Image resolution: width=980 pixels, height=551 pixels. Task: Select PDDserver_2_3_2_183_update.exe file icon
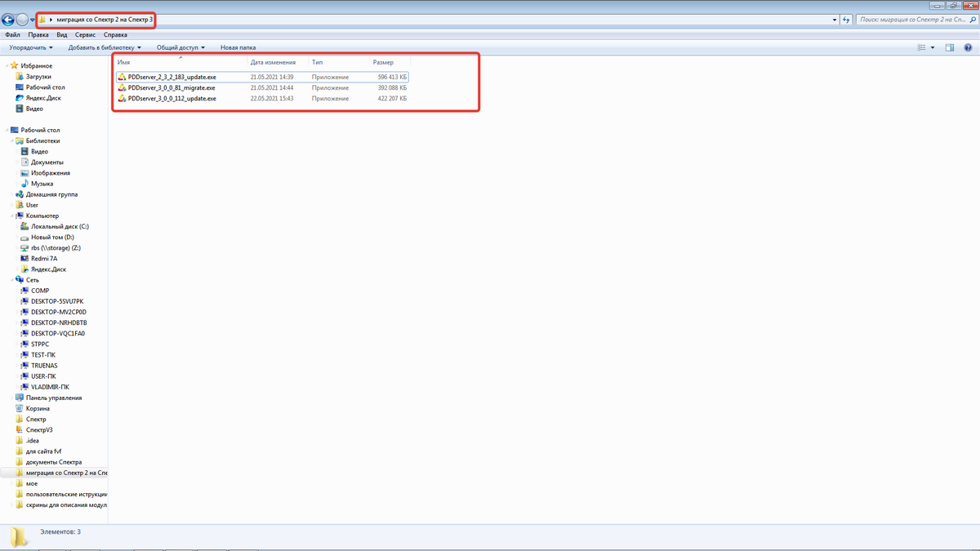pyautogui.click(x=122, y=77)
